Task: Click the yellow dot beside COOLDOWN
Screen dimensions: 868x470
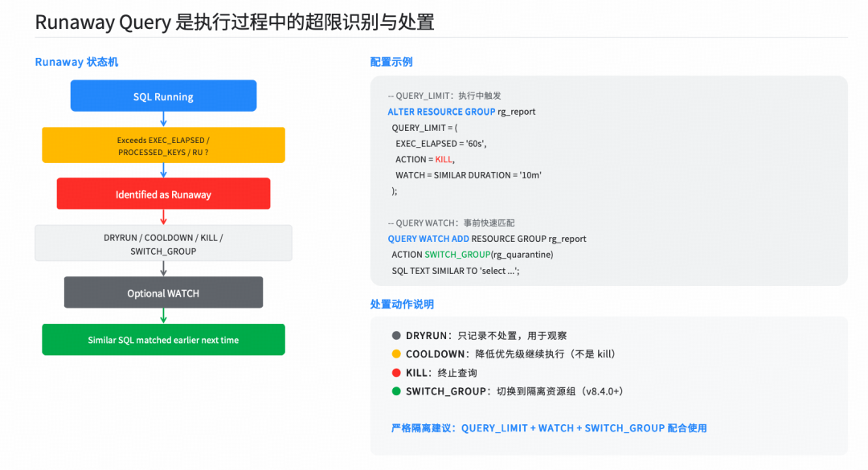Action: (396, 354)
